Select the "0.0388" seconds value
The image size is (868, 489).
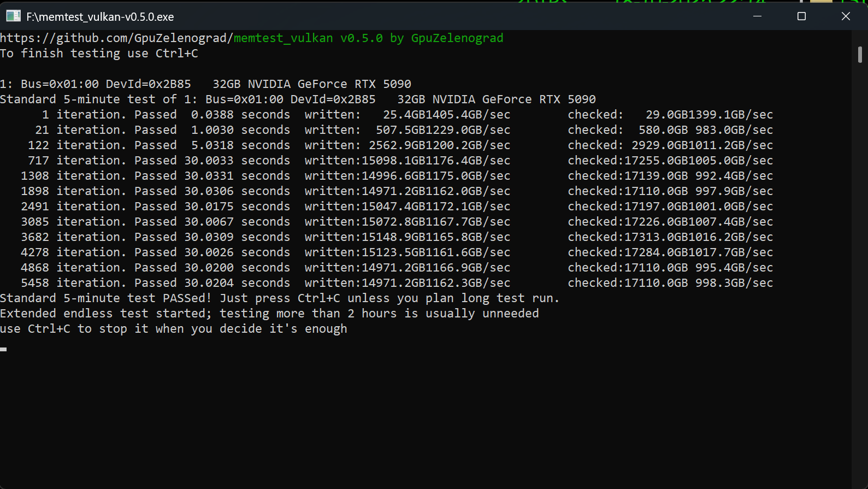click(x=212, y=115)
